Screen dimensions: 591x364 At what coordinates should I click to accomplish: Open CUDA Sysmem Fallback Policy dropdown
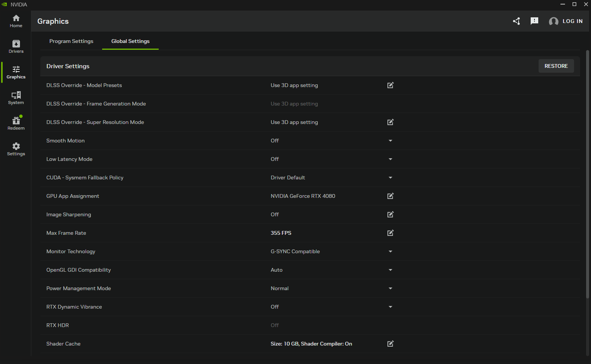pos(390,177)
